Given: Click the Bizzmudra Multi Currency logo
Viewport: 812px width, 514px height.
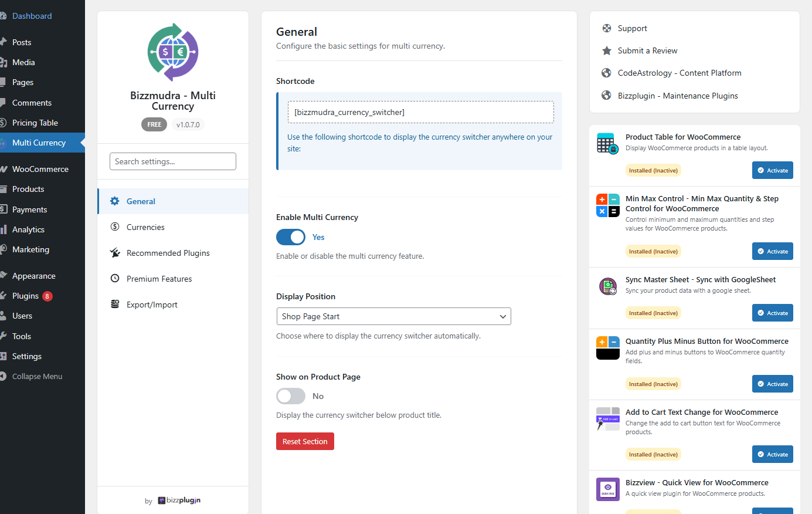Looking at the screenshot, I should (173, 52).
